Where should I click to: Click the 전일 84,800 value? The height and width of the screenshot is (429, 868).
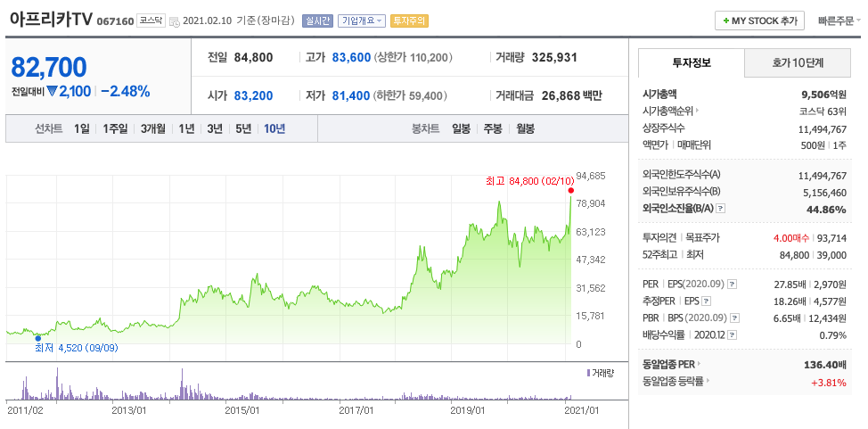point(253,57)
